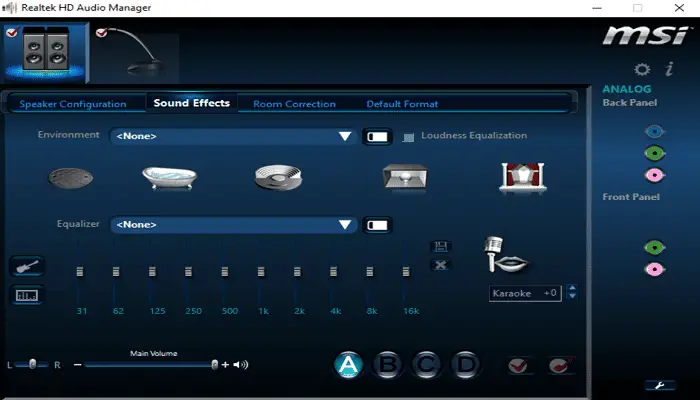Open Speaker Configuration tab

tap(73, 104)
